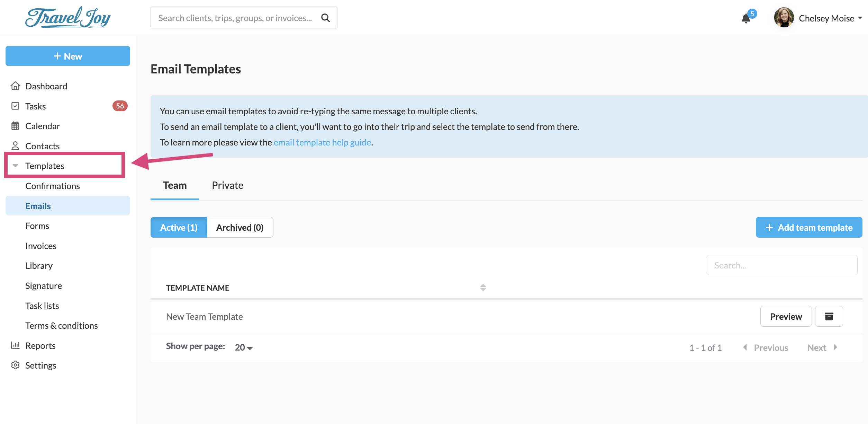Click the notifications bell icon

(746, 18)
